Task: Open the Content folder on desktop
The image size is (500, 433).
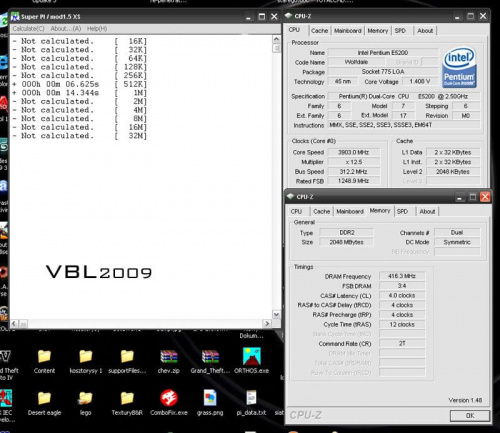Action: pos(44,356)
